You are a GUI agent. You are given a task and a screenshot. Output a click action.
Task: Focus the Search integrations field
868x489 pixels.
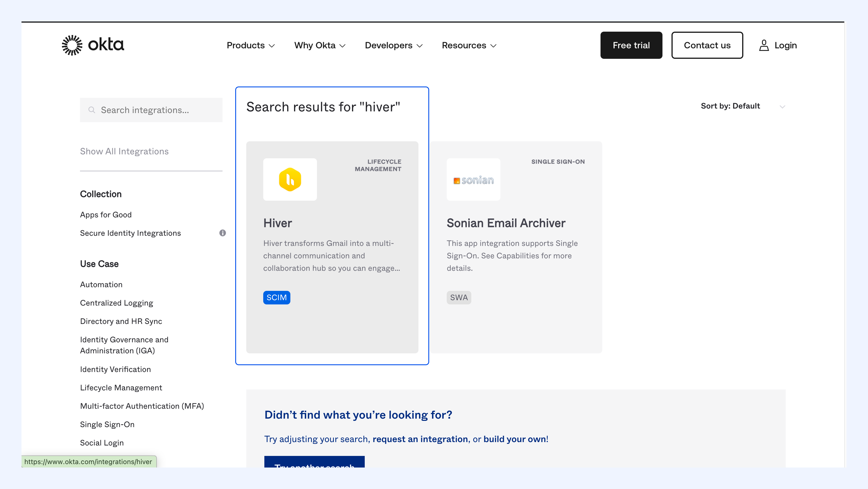151,110
